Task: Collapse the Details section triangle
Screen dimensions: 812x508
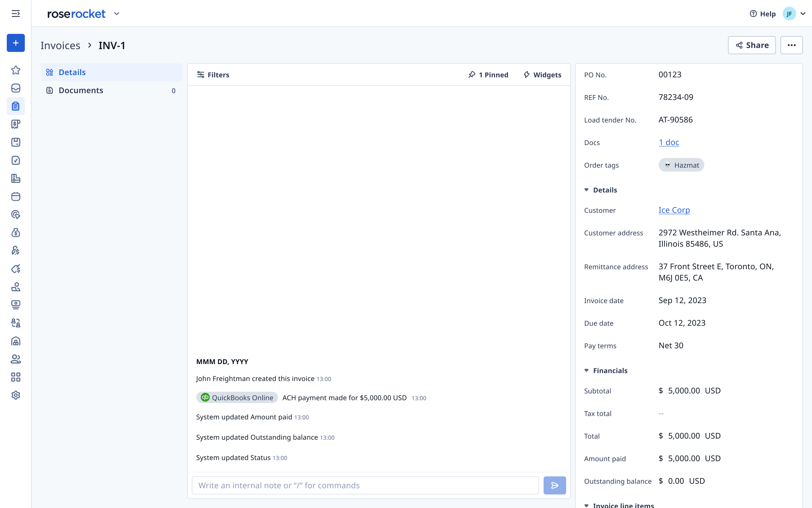Action: click(586, 190)
